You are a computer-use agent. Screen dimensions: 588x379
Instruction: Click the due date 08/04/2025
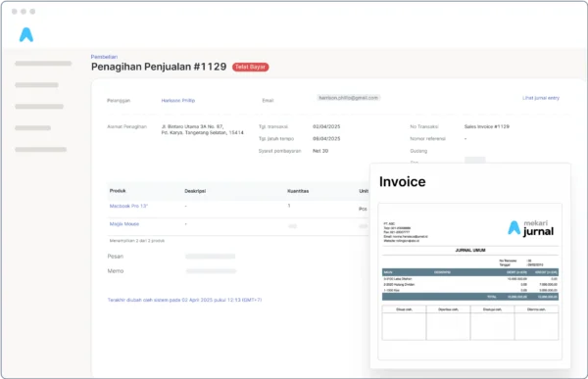[326, 138]
